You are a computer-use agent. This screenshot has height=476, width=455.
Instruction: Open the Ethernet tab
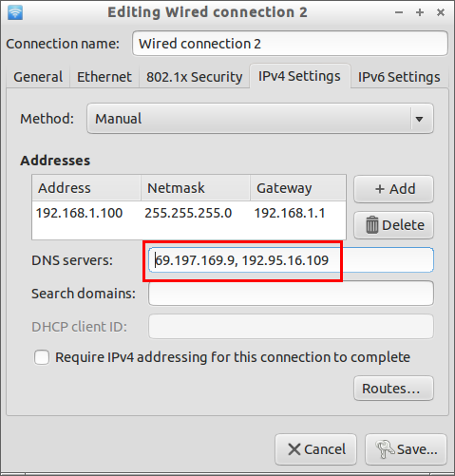pyautogui.click(x=104, y=77)
